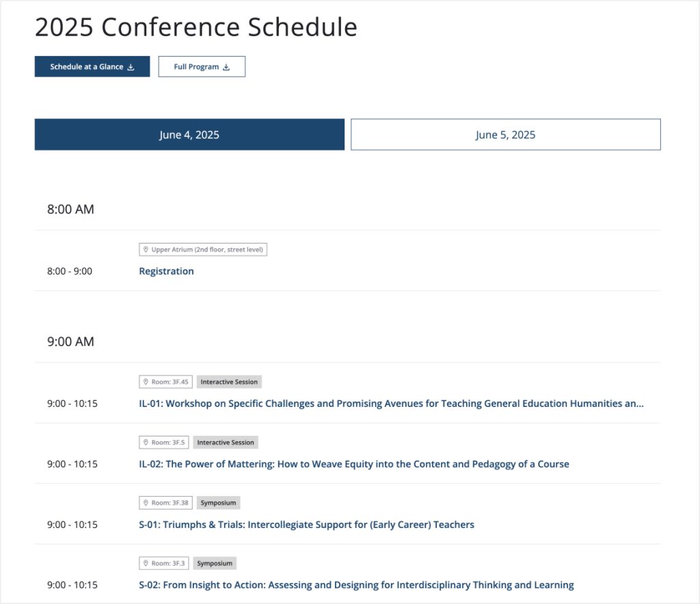Viewport: 700px width, 604px height.
Task: Switch to the June 5, 2025 tab
Action: pyautogui.click(x=505, y=135)
